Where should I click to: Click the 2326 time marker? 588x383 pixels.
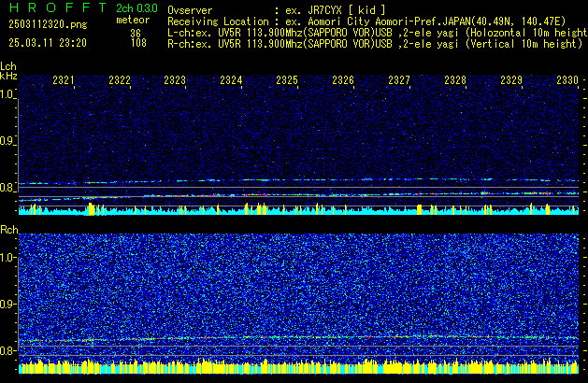[343, 80]
